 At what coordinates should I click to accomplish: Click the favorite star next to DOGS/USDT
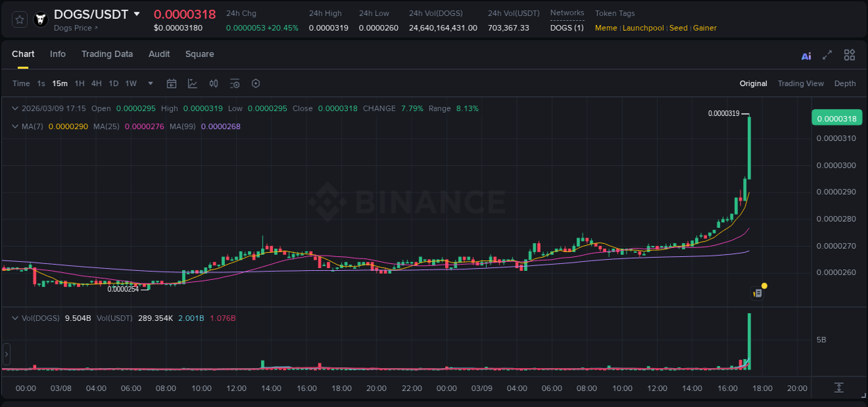tap(19, 19)
